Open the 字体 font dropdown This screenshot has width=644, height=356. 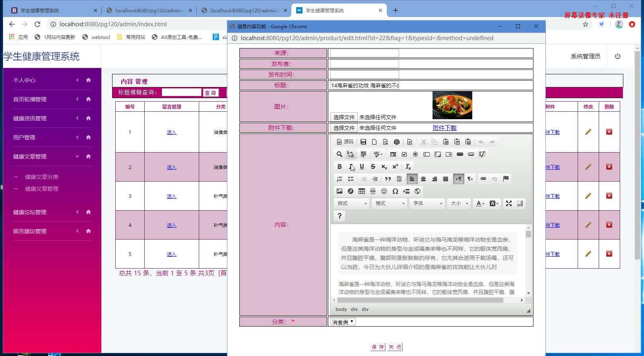427,203
